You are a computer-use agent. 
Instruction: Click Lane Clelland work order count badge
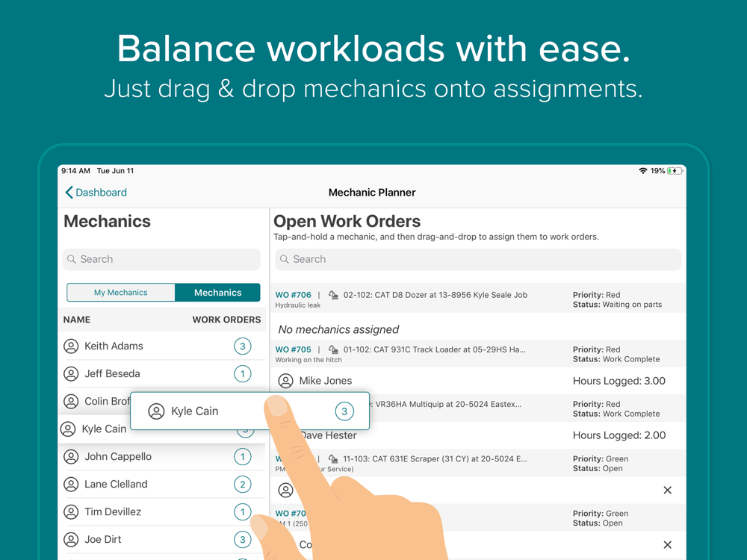pyautogui.click(x=243, y=485)
